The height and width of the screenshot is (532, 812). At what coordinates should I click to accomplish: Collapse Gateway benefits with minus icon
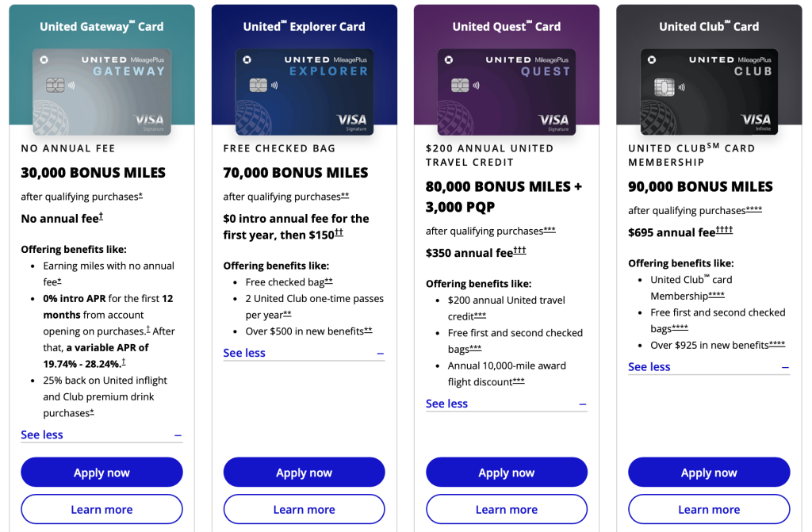pyautogui.click(x=178, y=435)
